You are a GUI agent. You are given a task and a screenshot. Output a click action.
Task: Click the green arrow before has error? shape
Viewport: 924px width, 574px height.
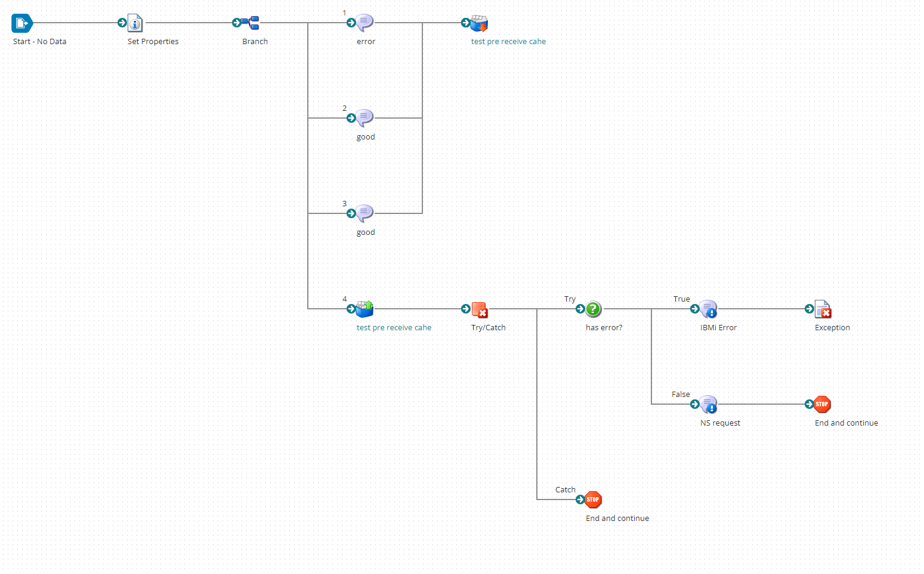coord(579,309)
